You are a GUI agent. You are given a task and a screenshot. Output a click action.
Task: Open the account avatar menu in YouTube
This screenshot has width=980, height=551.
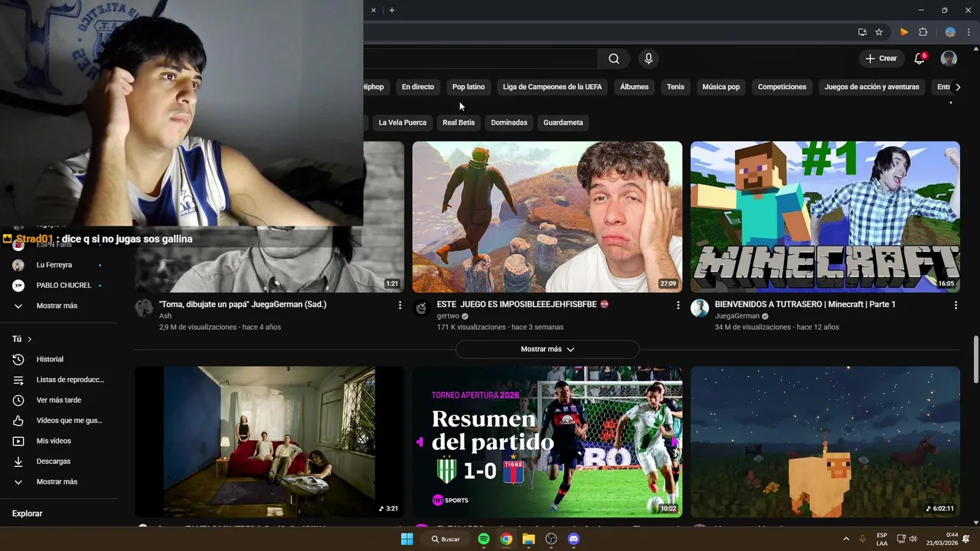point(949,58)
